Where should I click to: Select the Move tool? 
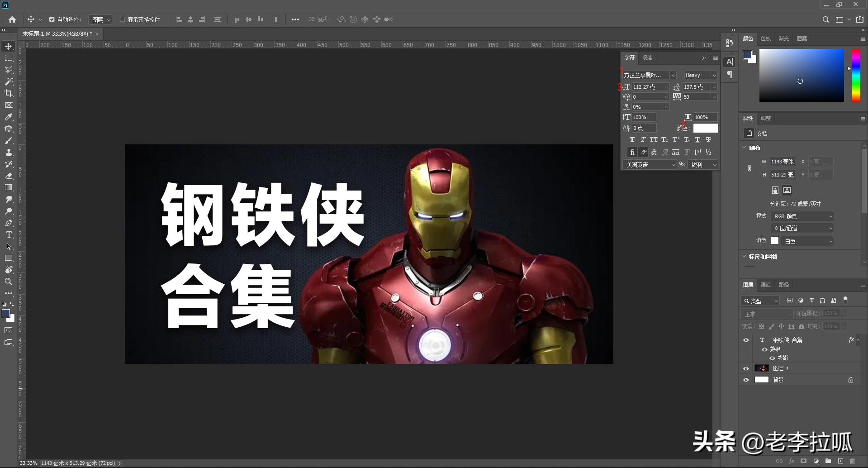[8, 46]
